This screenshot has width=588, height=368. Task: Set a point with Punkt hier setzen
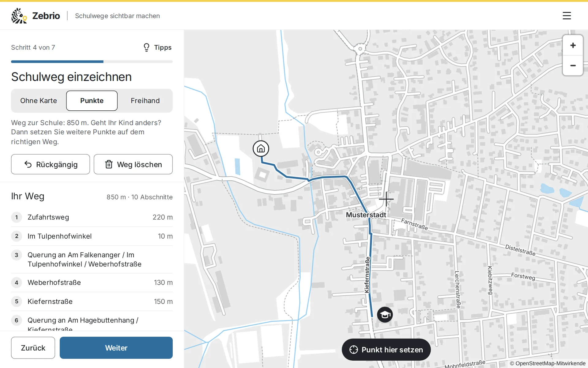pos(386,350)
